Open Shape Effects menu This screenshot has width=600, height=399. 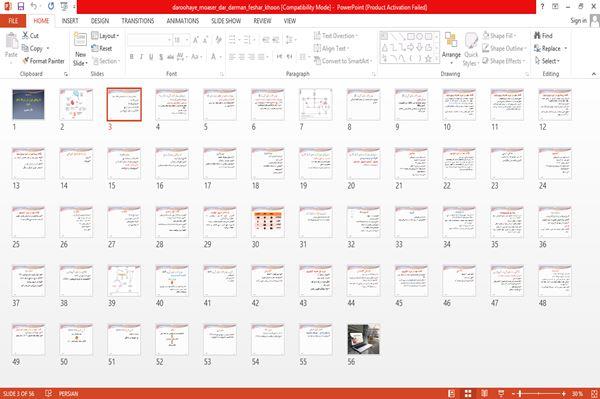[504, 61]
